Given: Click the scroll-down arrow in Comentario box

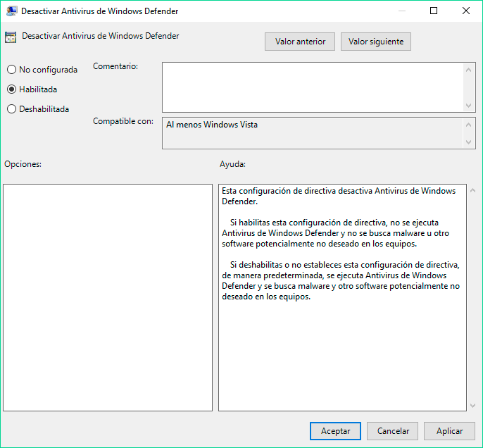Looking at the screenshot, I should pyautogui.click(x=468, y=106).
